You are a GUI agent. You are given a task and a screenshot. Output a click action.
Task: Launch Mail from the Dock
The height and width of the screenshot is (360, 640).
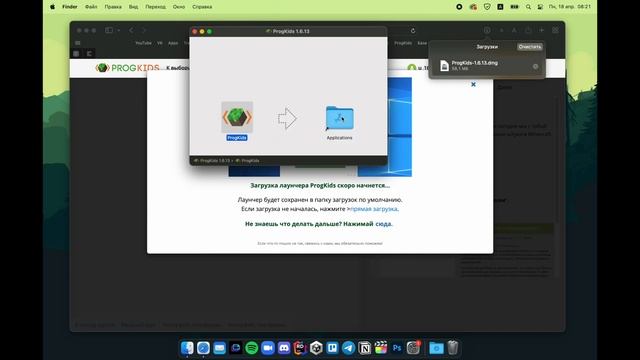tap(220, 348)
